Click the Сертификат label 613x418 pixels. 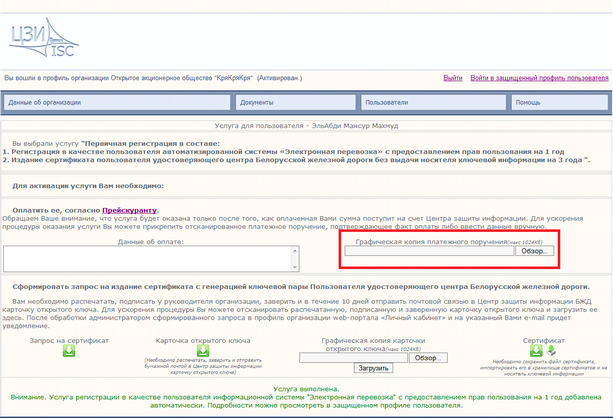(543, 341)
